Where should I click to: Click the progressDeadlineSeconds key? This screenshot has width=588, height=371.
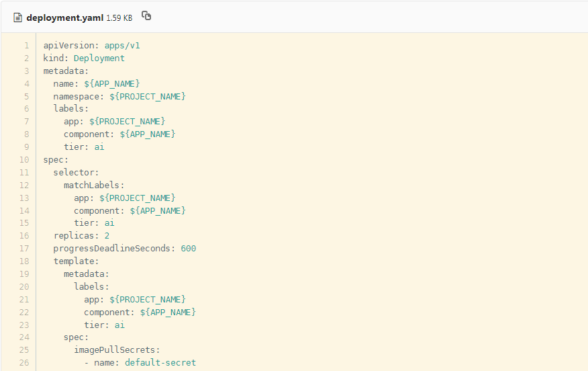(x=114, y=249)
